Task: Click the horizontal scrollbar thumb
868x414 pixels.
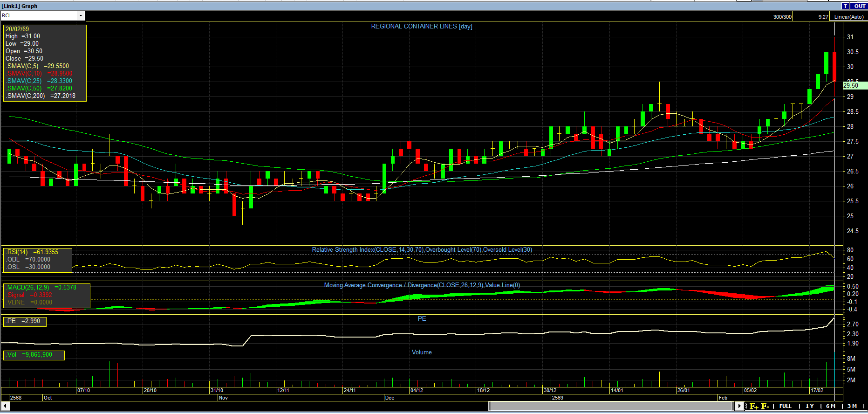Action: coord(612,406)
